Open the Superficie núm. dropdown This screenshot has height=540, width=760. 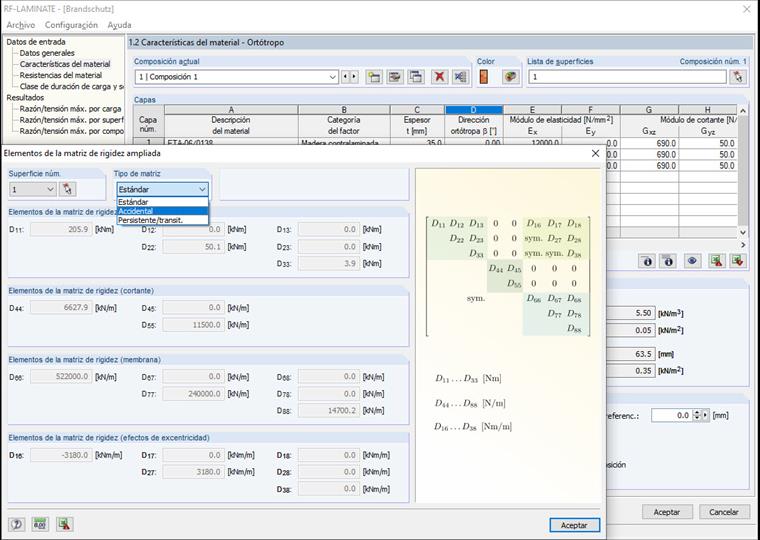[x=50, y=190]
